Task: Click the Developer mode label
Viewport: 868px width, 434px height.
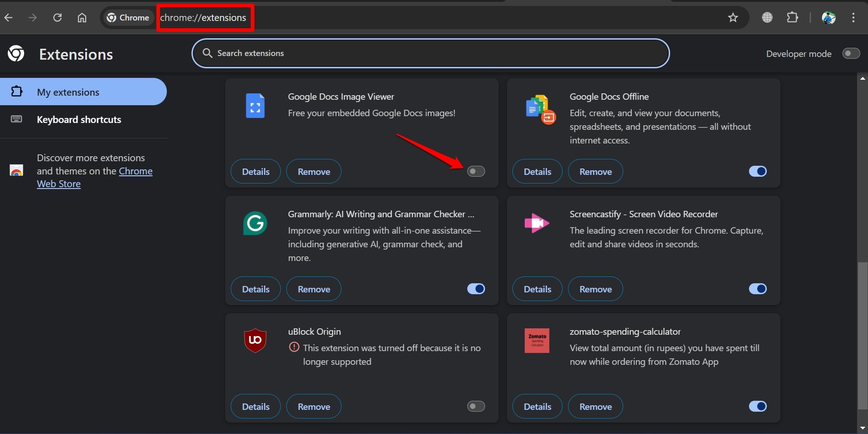Action: coord(799,54)
